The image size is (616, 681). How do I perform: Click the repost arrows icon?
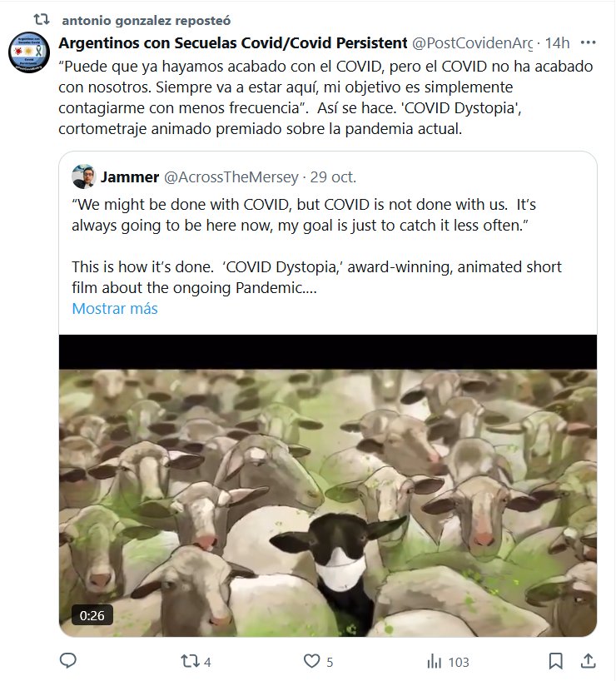[x=190, y=661]
